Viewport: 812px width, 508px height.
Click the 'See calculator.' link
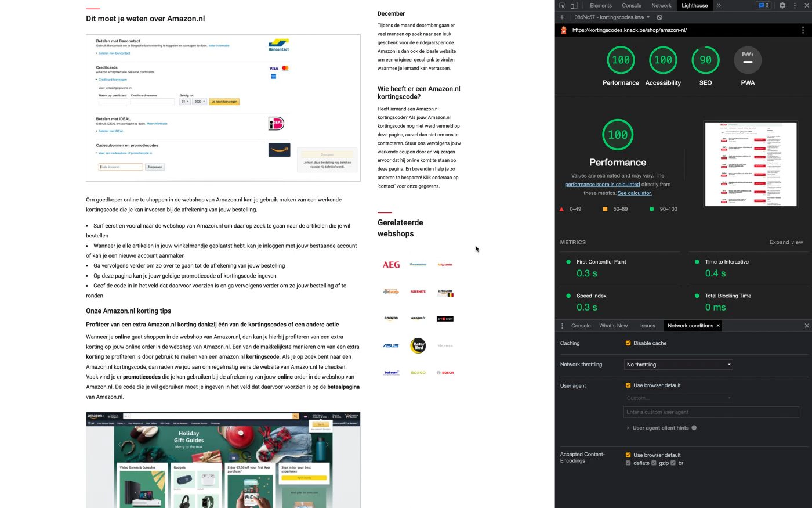click(635, 193)
